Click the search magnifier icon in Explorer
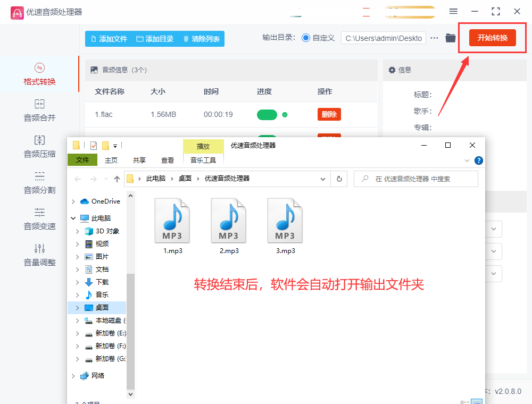Screen dimensions: 532x404 click(x=365, y=179)
